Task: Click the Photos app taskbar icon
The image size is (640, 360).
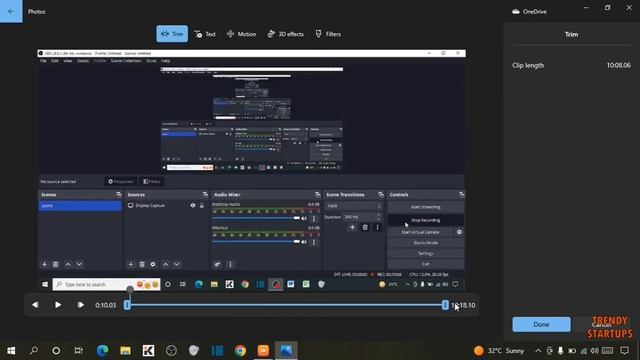Action: click(x=286, y=351)
